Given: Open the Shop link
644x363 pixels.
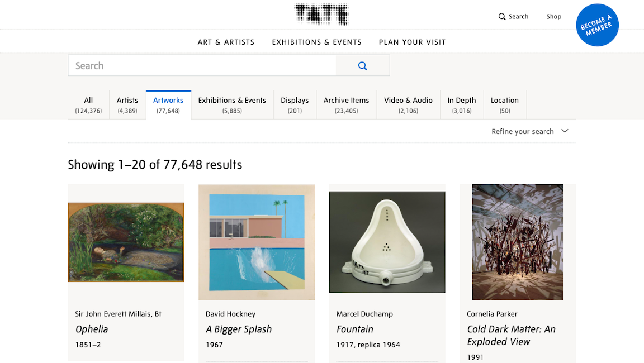Looking at the screenshot, I should (553, 17).
